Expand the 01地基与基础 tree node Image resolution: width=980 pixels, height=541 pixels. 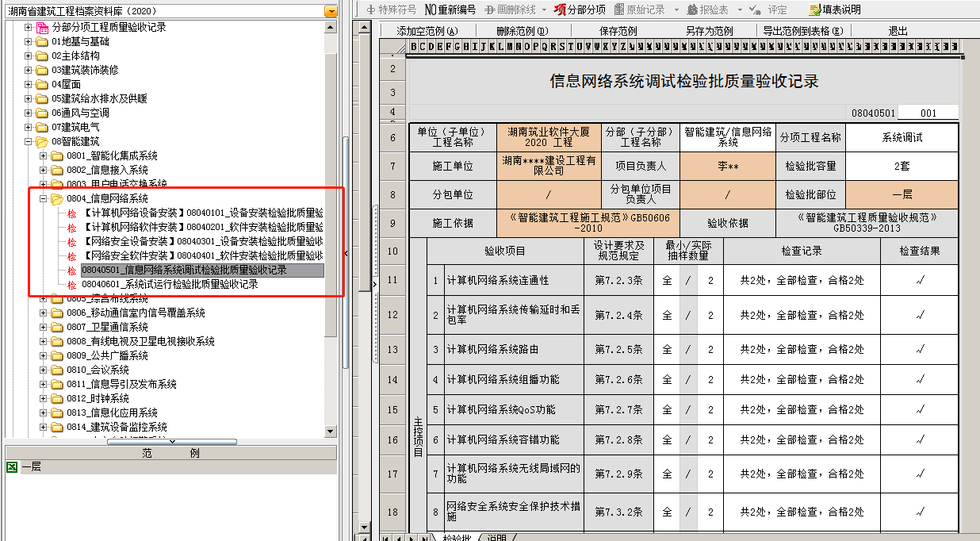[x=29, y=41]
